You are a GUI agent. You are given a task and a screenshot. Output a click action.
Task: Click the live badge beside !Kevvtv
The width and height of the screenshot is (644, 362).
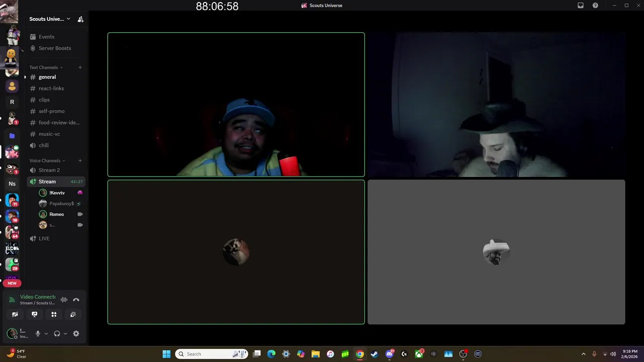point(80,193)
